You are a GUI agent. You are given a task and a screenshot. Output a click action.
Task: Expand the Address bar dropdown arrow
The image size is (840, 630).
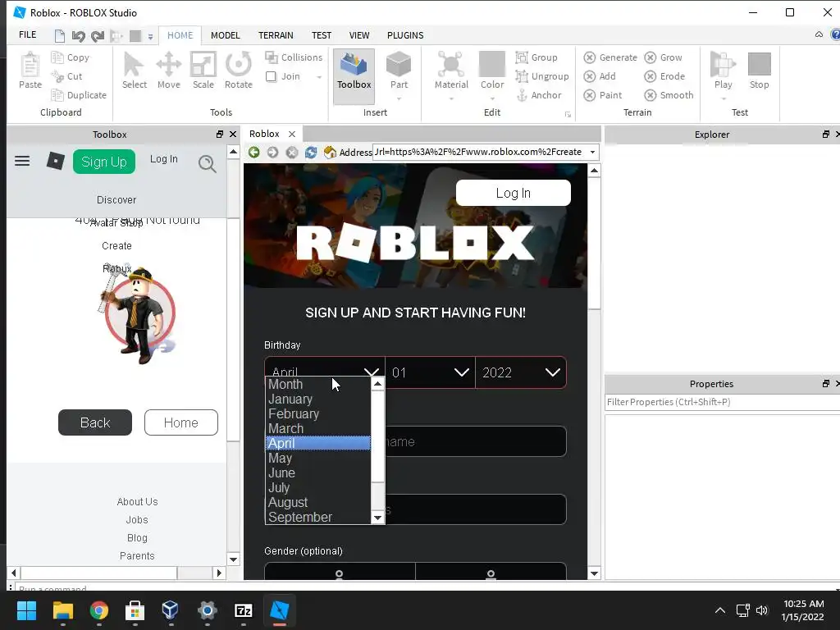point(592,152)
